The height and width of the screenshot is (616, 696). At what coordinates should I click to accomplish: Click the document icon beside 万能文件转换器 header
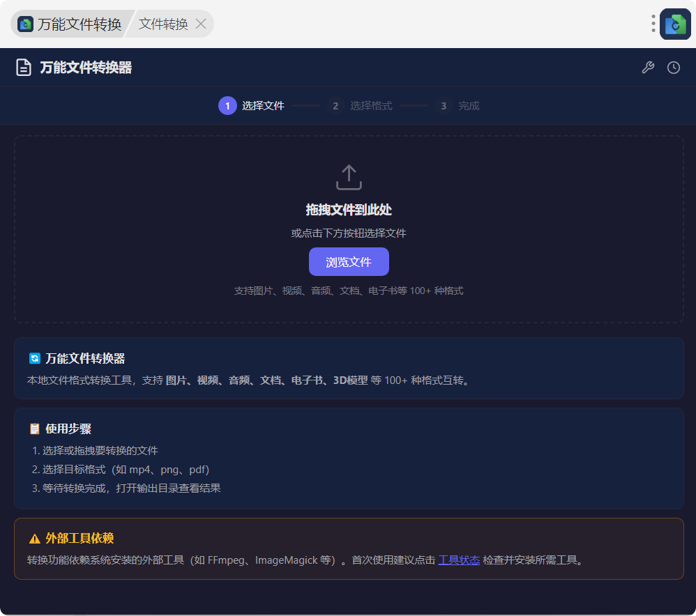coord(24,68)
